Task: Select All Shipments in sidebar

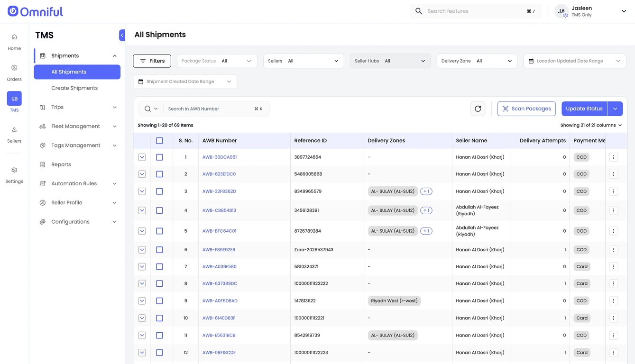Action: pos(77,72)
